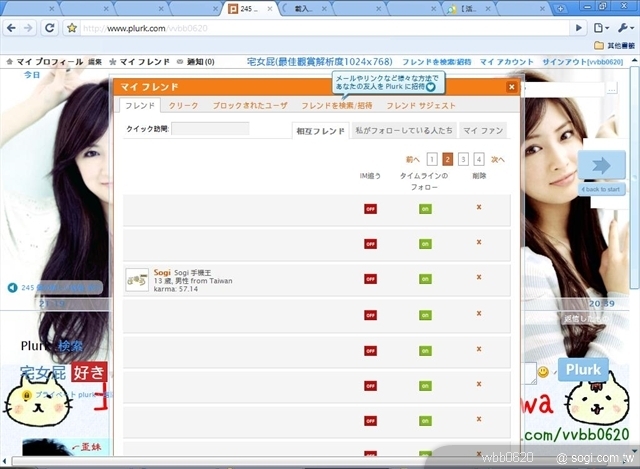
Task: Go to next page with 次へ
Action: (498, 160)
